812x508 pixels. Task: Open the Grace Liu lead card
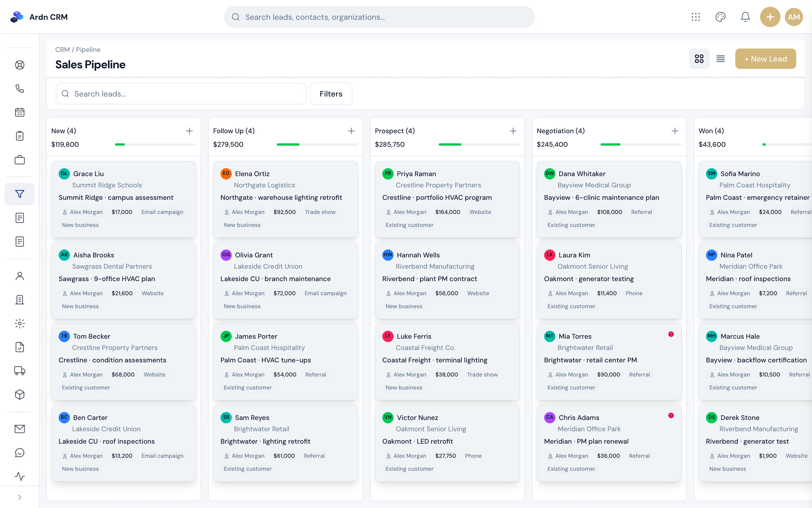123,199
